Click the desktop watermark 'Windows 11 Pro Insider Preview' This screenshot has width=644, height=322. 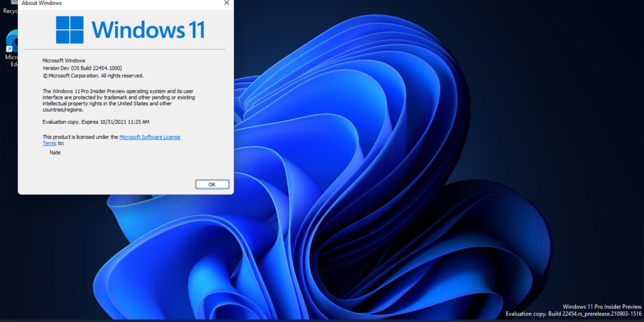point(602,307)
